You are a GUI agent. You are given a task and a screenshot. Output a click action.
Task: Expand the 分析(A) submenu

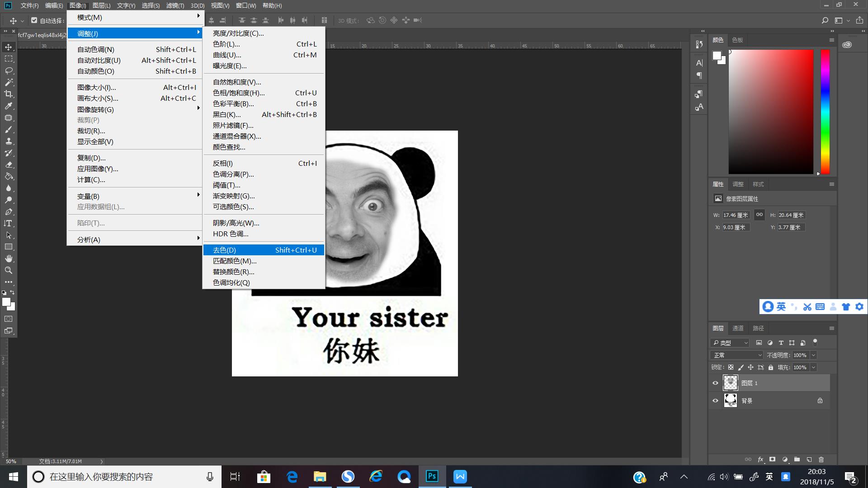pos(135,239)
